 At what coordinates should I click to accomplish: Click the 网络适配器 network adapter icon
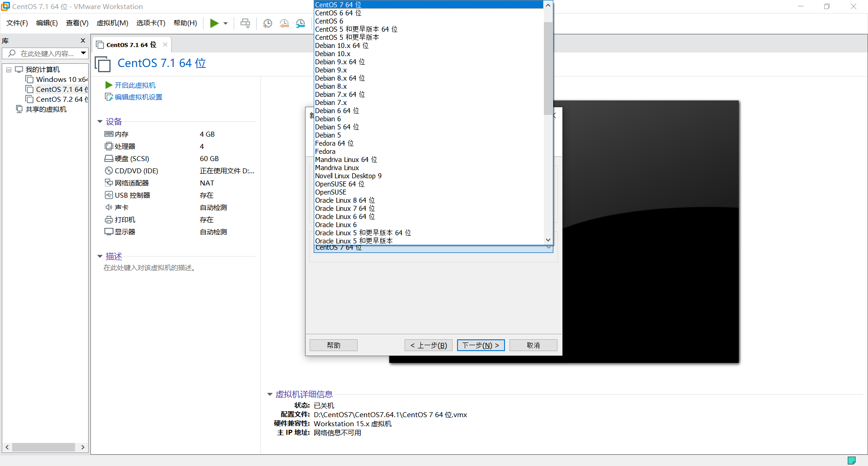[x=109, y=183]
